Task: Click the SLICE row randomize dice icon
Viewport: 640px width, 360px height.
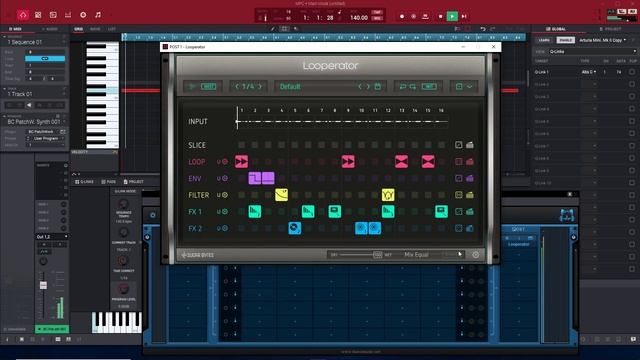Action: pyautogui.click(x=459, y=145)
